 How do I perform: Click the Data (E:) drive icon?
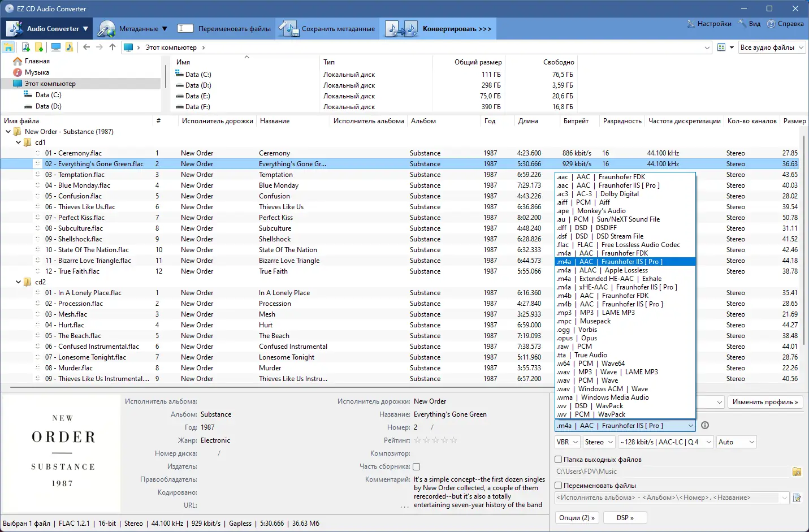tap(179, 96)
